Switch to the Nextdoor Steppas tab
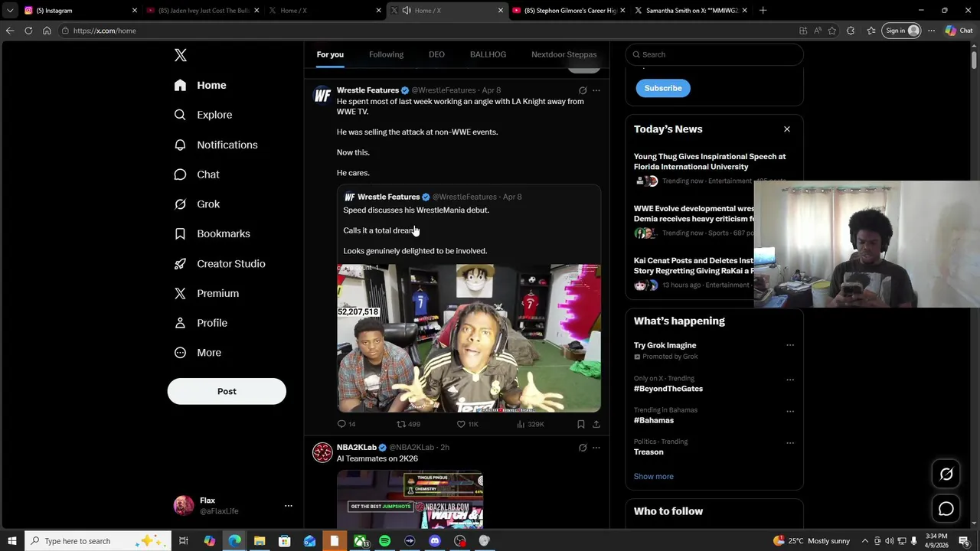 (563, 54)
